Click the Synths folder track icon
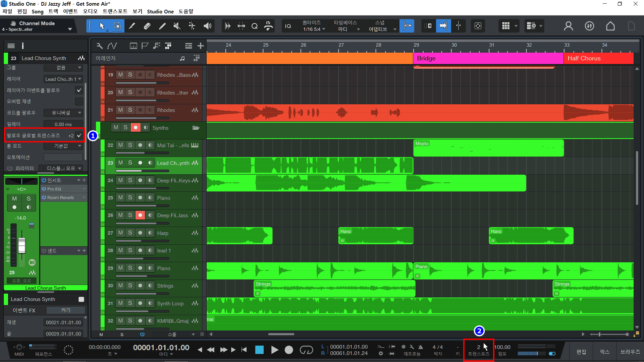This screenshot has width=644, height=362. (196, 127)
